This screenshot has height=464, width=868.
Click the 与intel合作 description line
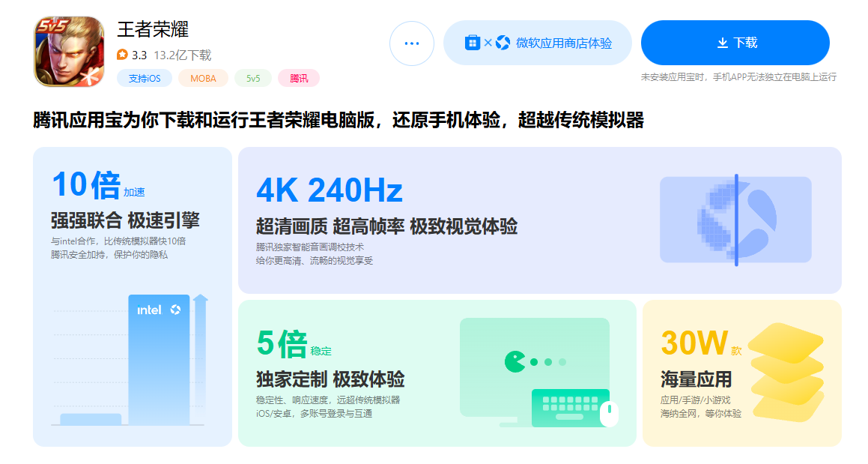point(118,241)
